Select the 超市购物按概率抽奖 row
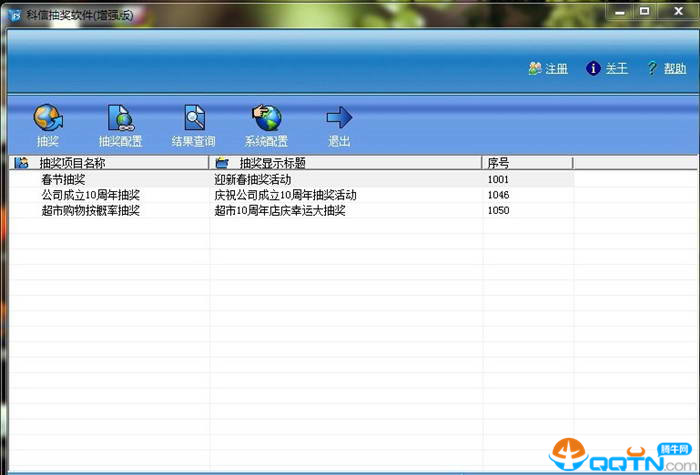700x475 pixels. pyautogui.click(x=90, y=211)
